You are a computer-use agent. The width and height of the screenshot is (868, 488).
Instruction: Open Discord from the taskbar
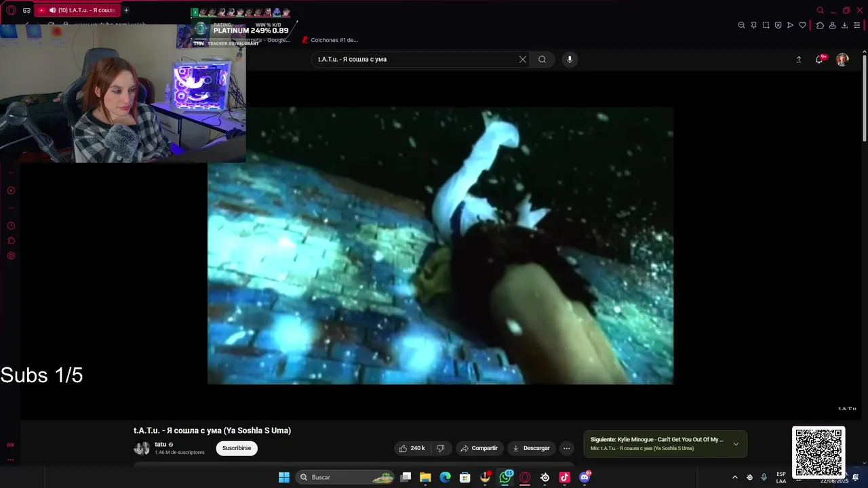click(x=585, y=477)
